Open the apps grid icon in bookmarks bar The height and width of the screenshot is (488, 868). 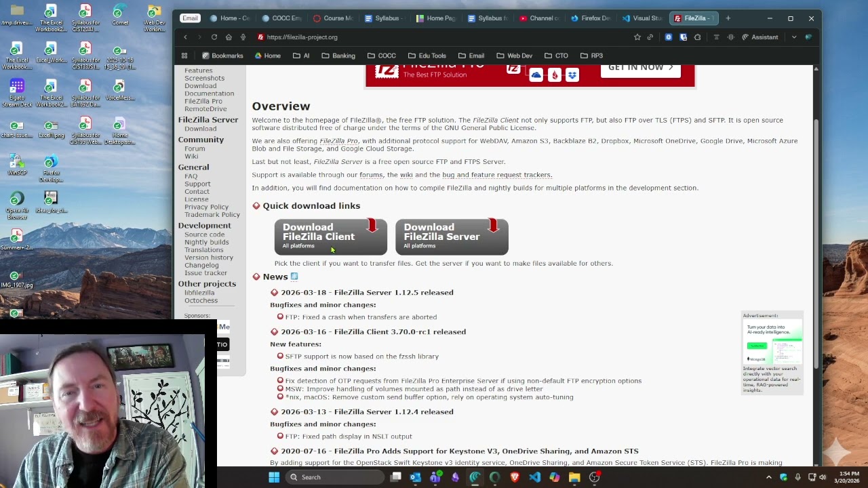tap(184, 56)
